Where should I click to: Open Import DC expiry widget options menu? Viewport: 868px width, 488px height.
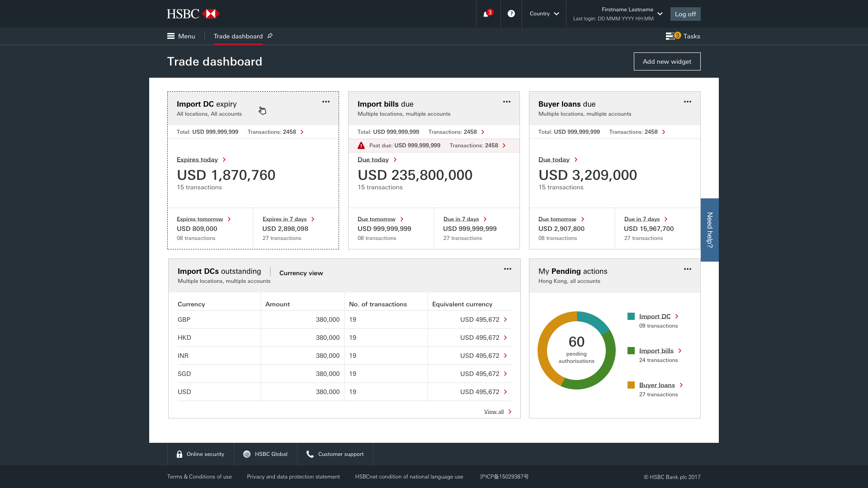point(325,102)
